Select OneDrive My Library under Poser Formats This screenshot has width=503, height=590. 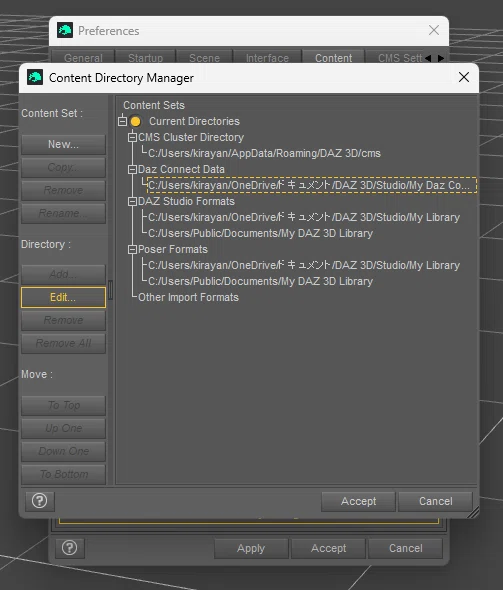click(x=304, y=265)
